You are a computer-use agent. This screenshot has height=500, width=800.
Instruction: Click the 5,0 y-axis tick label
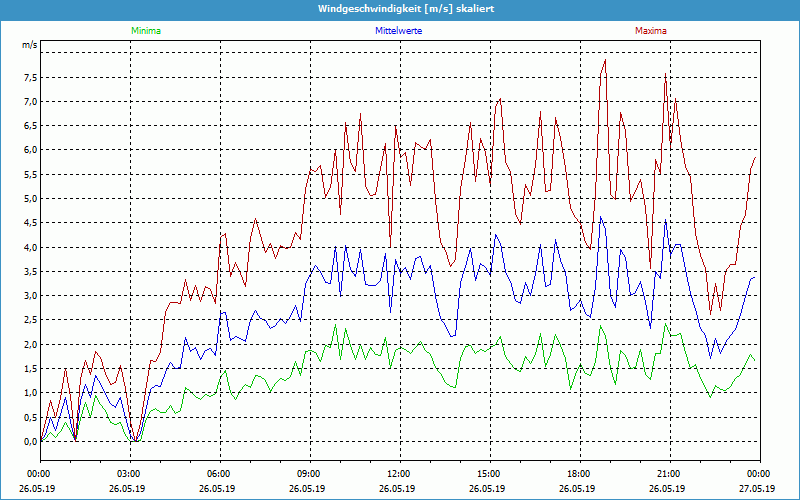pyautogui.click(x=29, y=198)
